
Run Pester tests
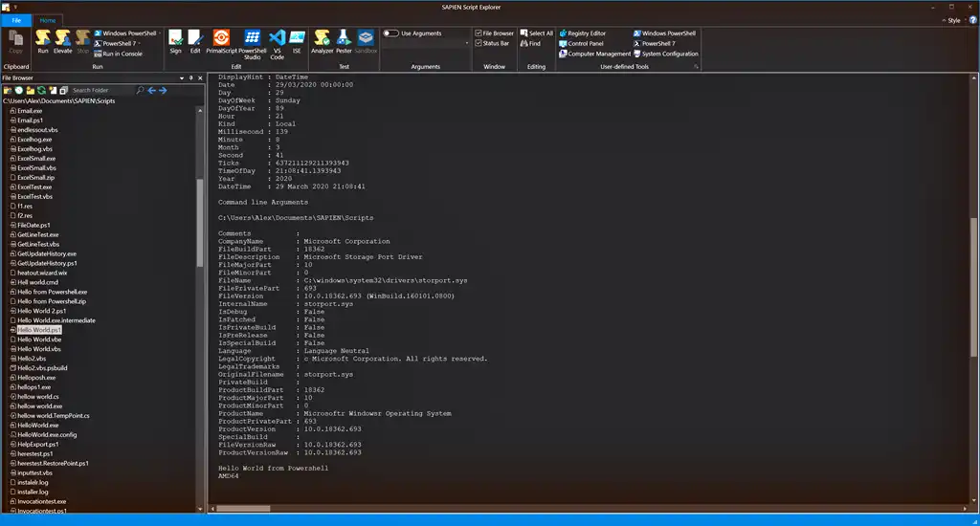344,41
